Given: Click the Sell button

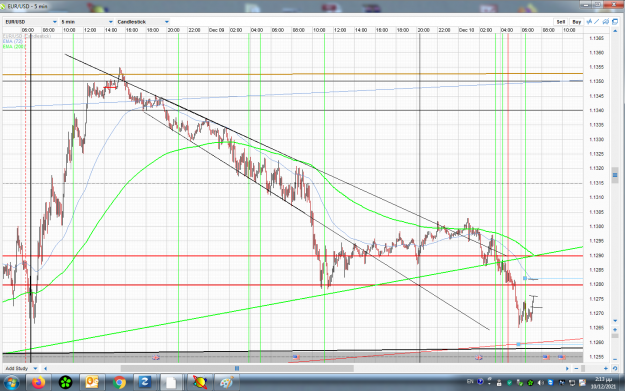Looking at the screenshot, I should coord(561,22).
